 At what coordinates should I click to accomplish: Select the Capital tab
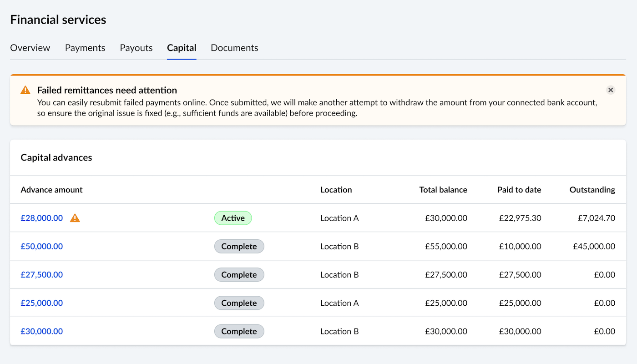(182, 48)
